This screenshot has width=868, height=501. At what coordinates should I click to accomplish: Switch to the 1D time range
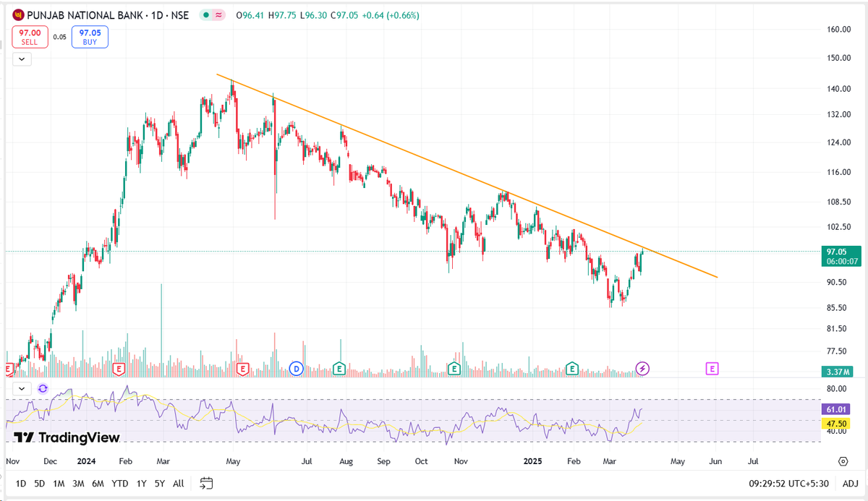[20, 483]
